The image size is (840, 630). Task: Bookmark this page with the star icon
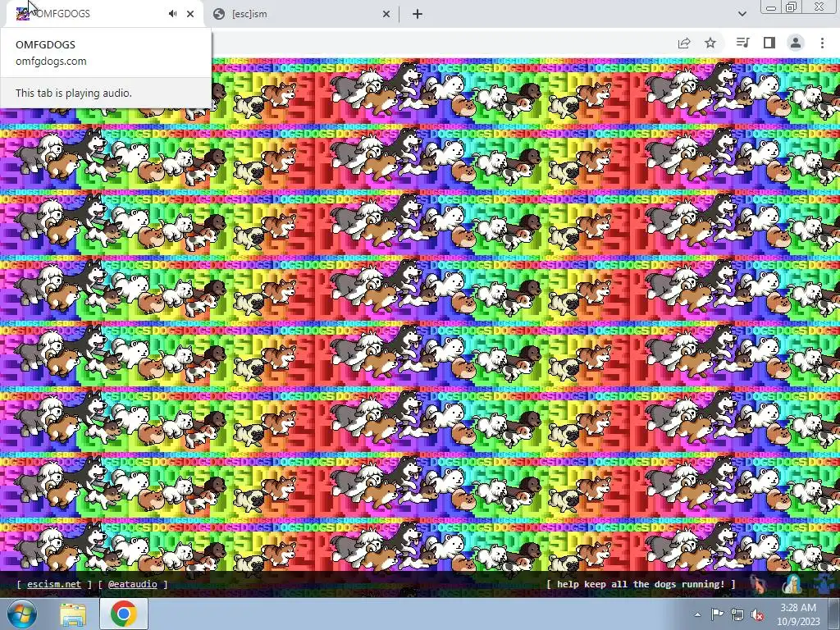(x=710, y=43)
